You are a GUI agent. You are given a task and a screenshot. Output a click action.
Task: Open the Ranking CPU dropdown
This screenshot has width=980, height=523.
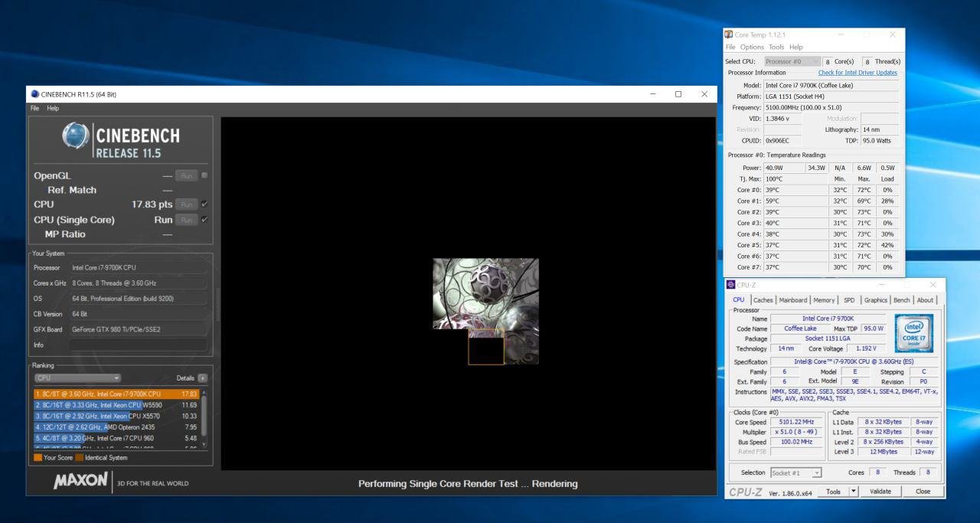coord(77,378)
